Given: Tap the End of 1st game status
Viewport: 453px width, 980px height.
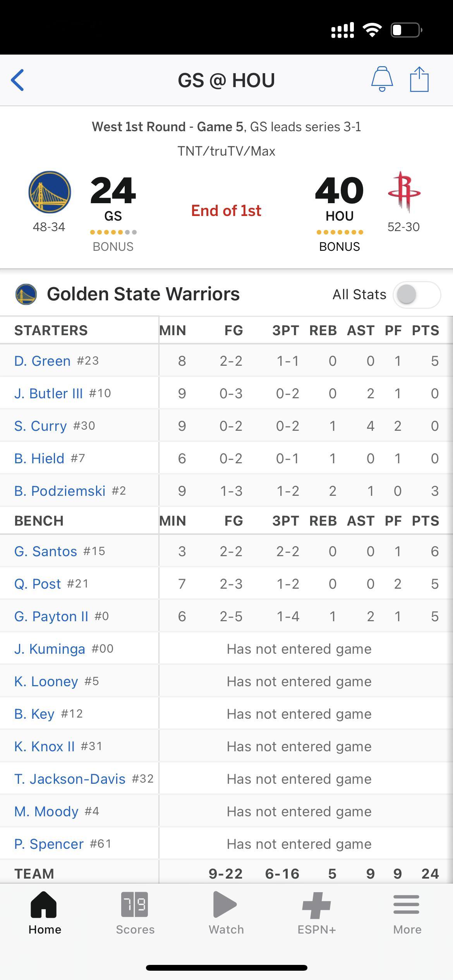Looking at the screenshot, I should (226, 211).
